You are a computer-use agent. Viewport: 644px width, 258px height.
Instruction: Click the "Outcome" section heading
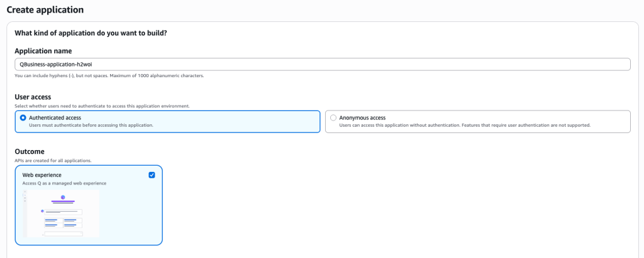[x=30, y=152]
